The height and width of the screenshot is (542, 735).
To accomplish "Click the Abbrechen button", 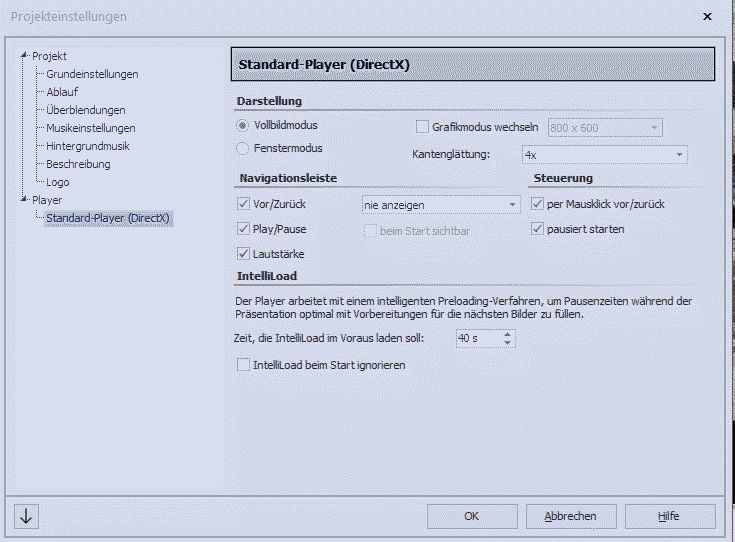I will [x=570, y=516].
